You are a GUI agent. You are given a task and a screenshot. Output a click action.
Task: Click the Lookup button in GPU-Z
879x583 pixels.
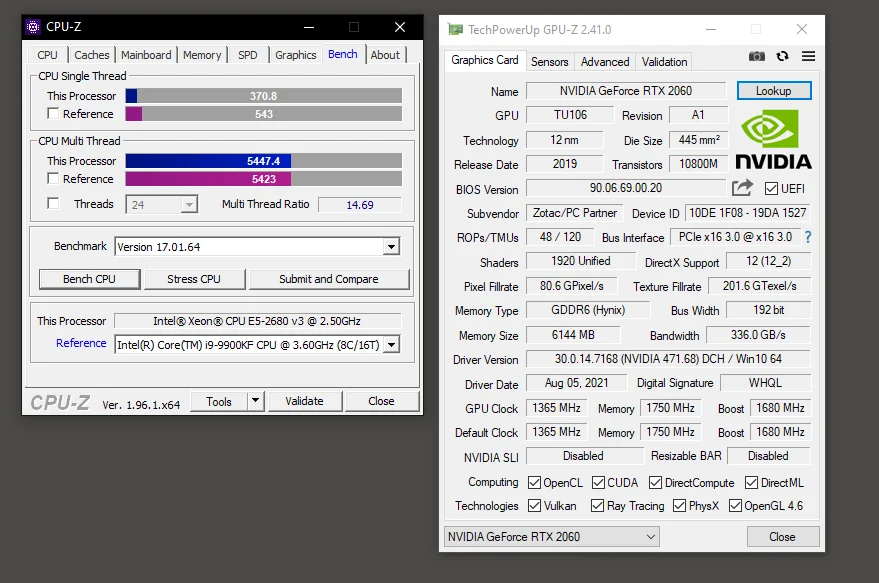774,91
